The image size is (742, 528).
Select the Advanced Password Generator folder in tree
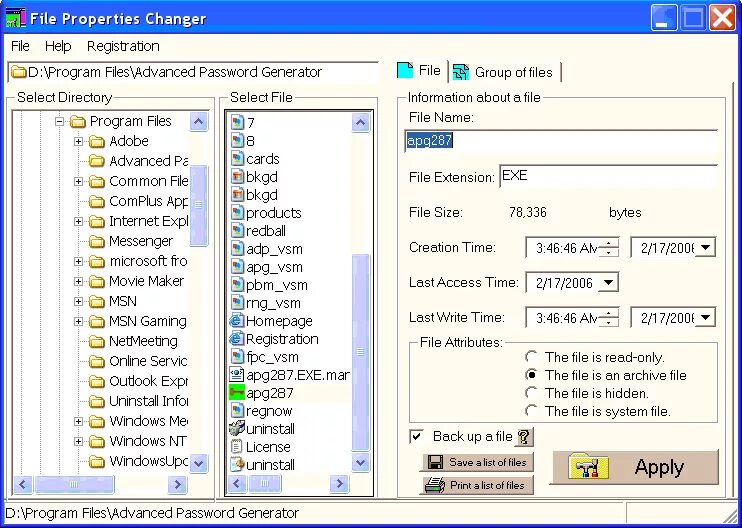click(148, 161)
